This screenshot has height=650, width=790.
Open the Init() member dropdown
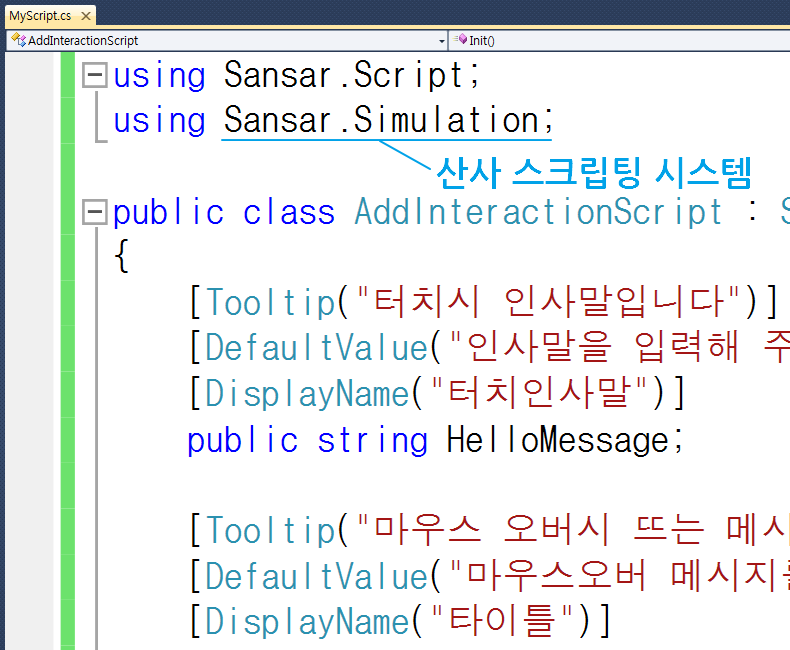point(619,41)
